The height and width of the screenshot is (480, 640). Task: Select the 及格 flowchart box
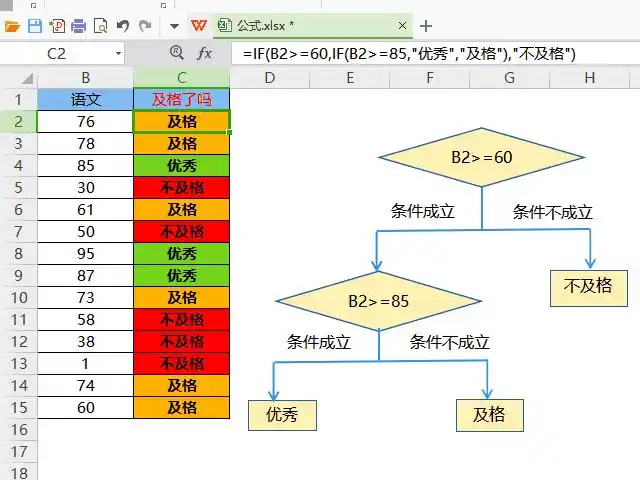coord(489,415)
